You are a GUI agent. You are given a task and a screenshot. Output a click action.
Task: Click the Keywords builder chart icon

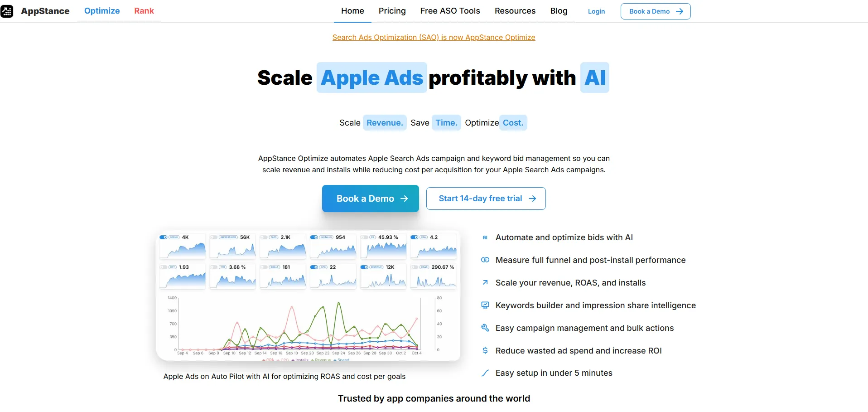485,305
